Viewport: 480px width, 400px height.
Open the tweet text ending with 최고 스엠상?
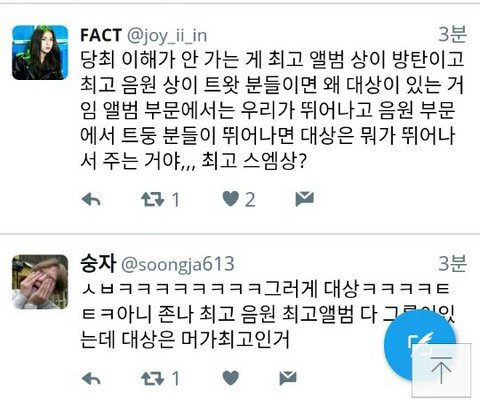[272, 110]
